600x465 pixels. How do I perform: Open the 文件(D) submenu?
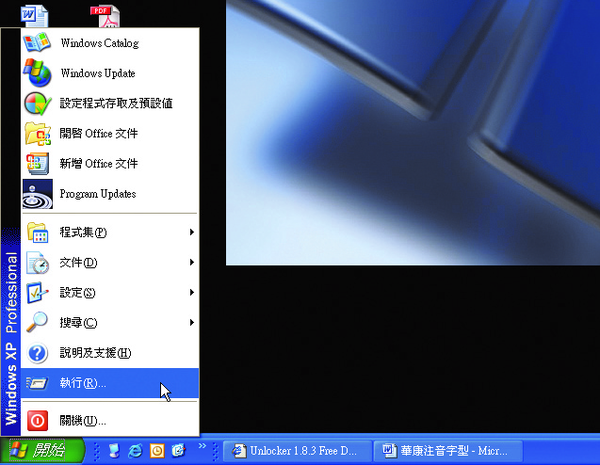click(x=110, y=262)
